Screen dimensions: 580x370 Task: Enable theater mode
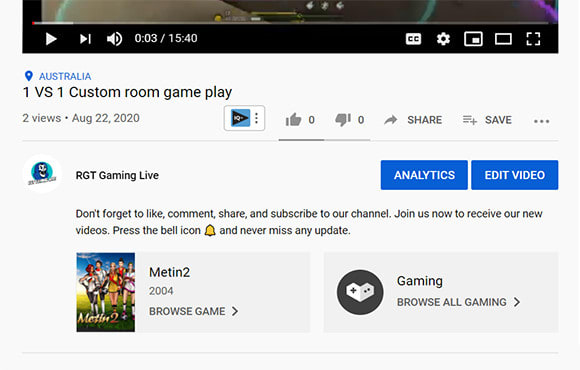coord(503,39)
